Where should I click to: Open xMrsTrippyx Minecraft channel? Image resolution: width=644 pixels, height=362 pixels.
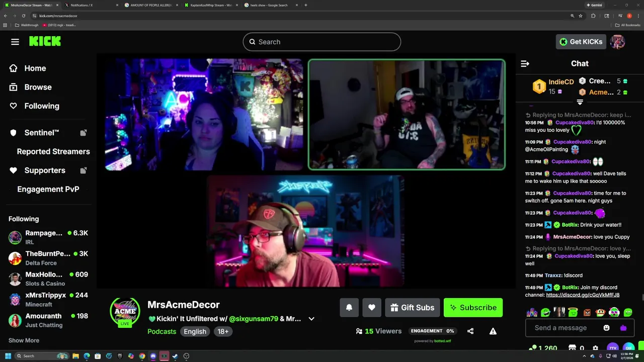pos(48,299)
